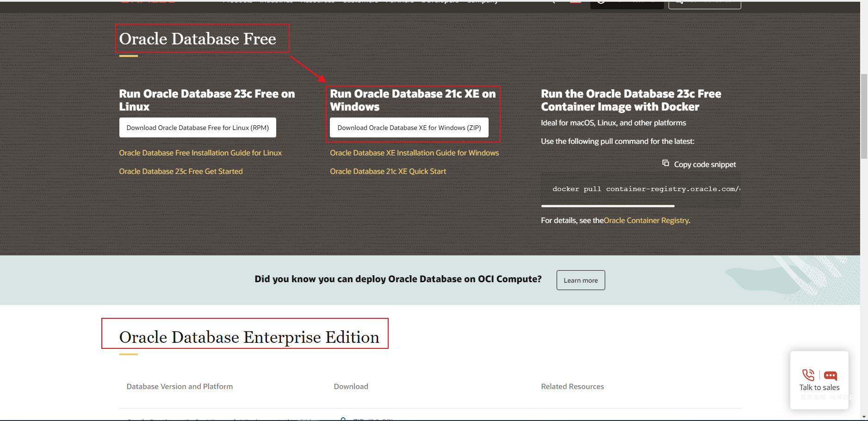Screen dimensions: 868x421
Task: Follow the Oracle Container Registry link
Action: [646, 220]
